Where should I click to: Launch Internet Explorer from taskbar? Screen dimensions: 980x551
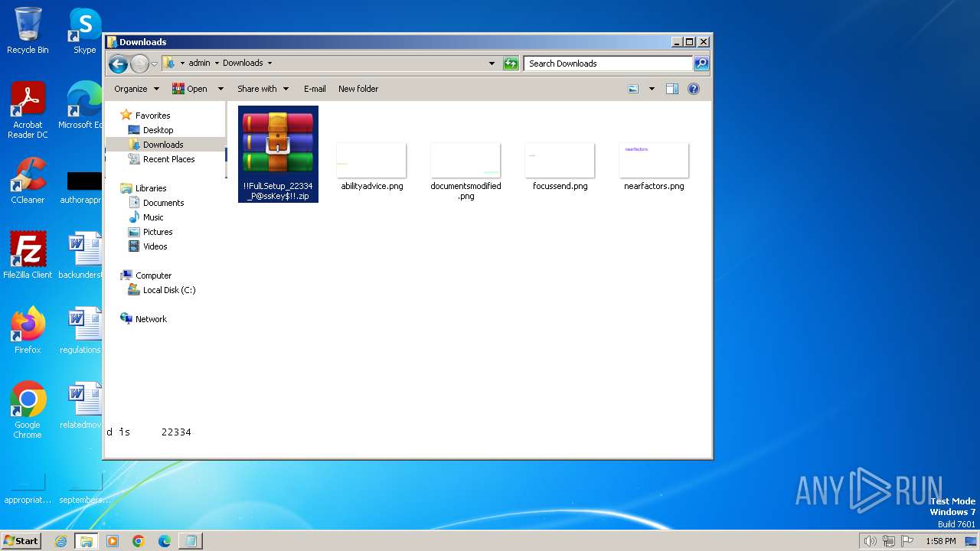[x=61, y=541]
